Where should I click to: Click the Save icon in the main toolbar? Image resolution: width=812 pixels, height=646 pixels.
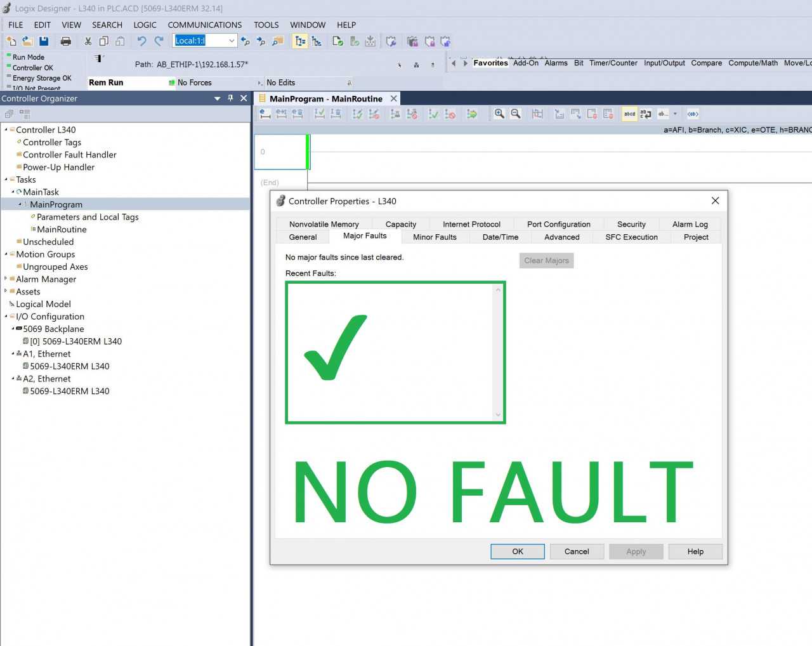44,41
